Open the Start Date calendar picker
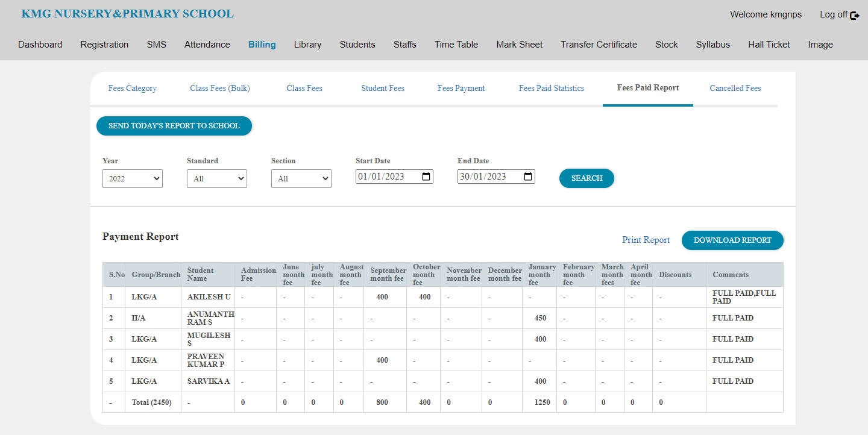The height and width of the screenshot is (435, 868). point(426,176)
